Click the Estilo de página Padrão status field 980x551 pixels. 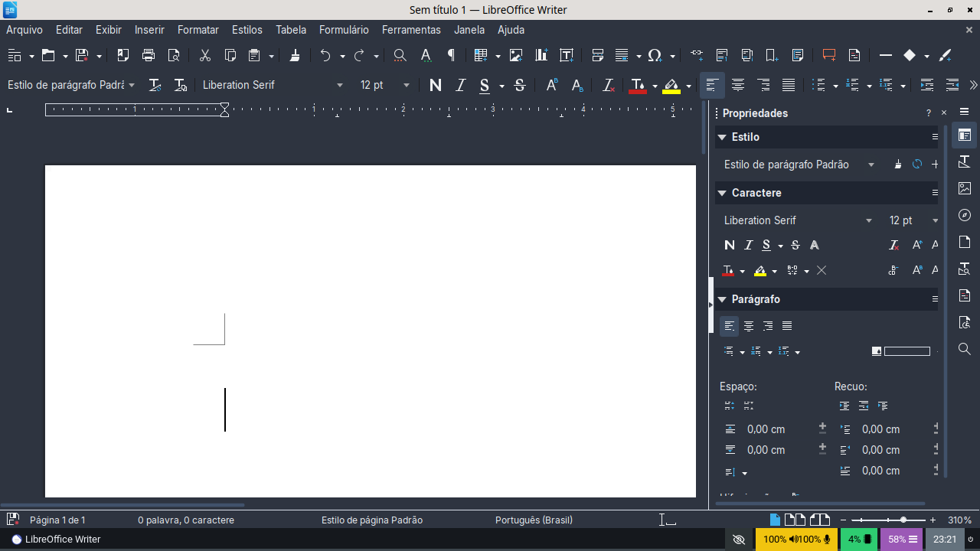click(x=371, y=520)
